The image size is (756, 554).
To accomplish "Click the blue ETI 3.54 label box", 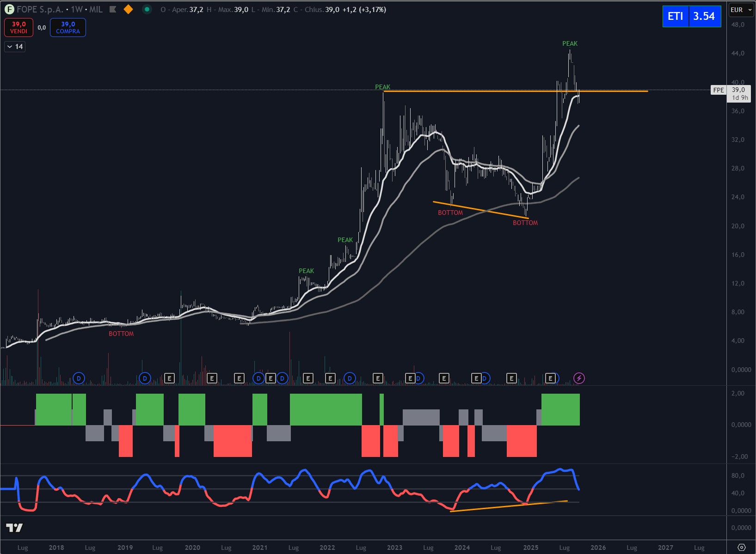I will (691, 16).
